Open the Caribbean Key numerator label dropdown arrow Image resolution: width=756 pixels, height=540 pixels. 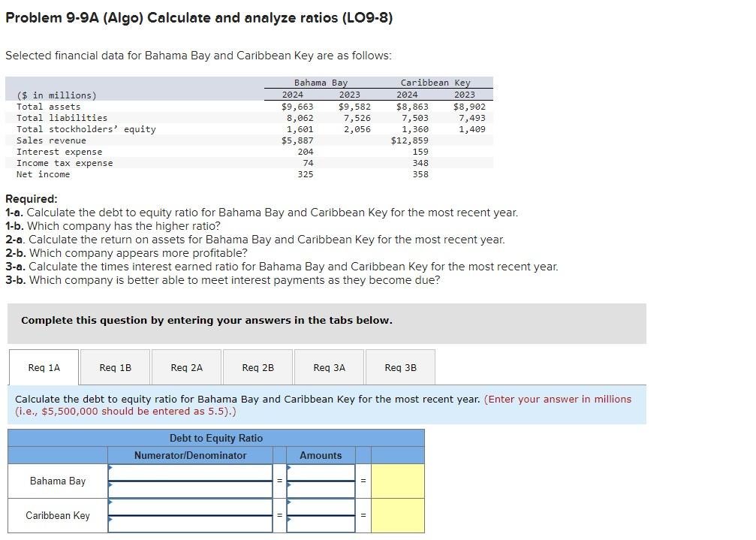111,503
